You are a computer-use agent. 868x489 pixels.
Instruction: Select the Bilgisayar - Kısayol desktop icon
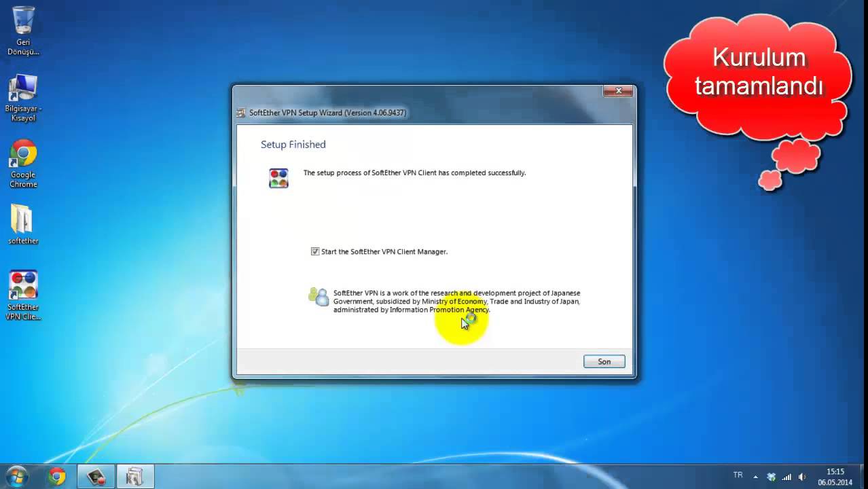(23, 98)
